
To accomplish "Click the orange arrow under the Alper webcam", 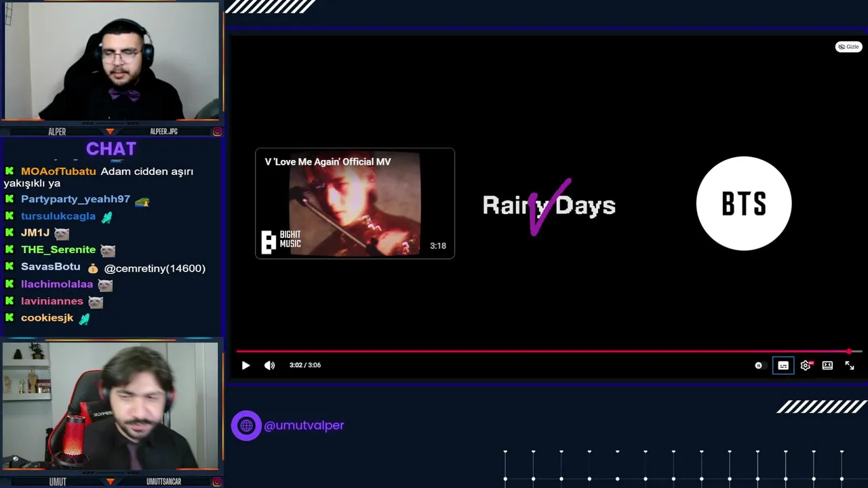I will click(x=110, y=131).
